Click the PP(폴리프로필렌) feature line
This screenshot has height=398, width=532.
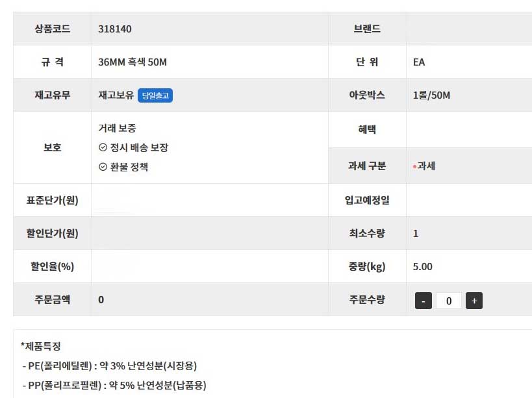click(x=114, y=385)
